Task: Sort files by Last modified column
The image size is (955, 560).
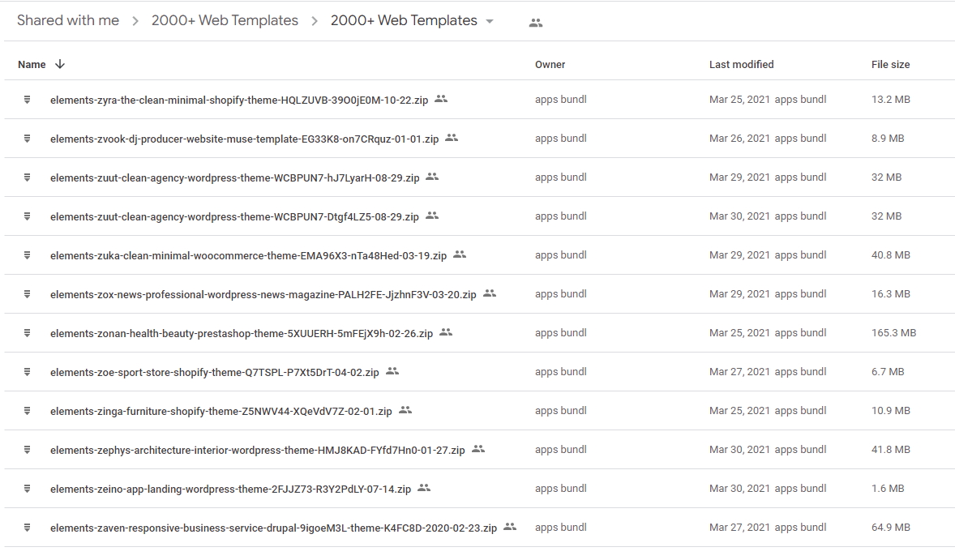Action: point(741,65)
